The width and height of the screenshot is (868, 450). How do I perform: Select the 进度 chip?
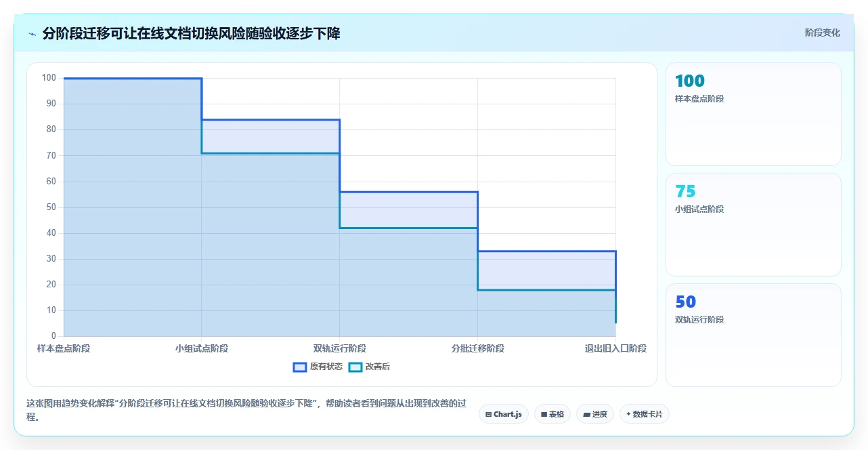(595, 414)
